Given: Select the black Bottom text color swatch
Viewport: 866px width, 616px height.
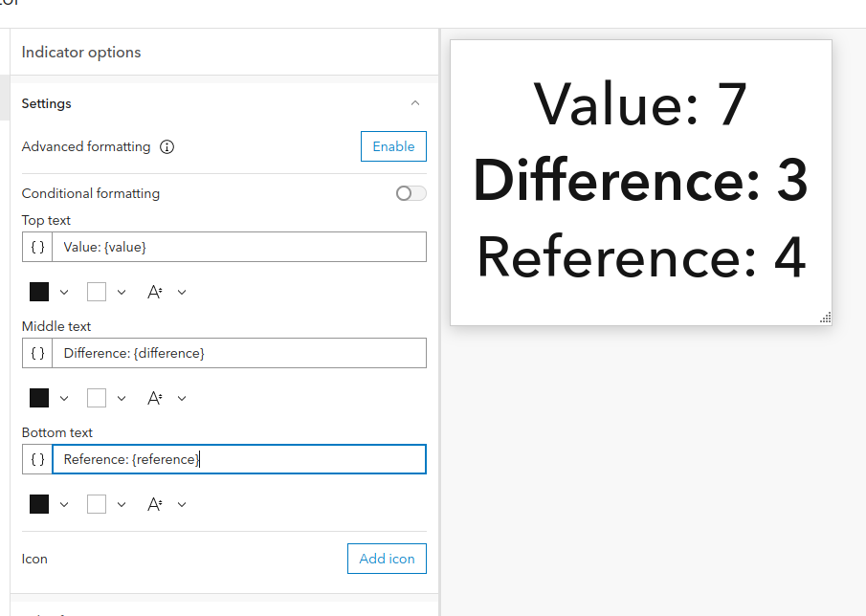Looking at the screenshot, I should (x=39, y=504).
